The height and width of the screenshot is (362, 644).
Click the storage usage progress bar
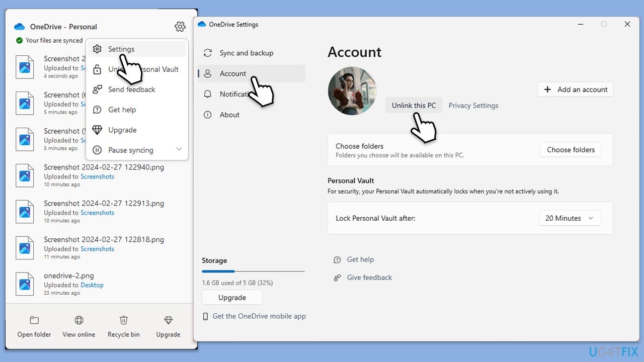(x=253, y=271)
